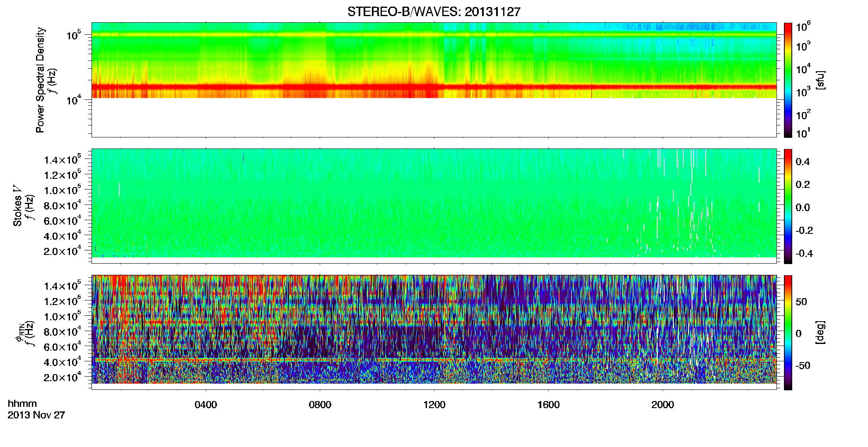Click the "-0.2" tick on Stokes V color bar
Screen dimensions: 868x447
(804, 231)
